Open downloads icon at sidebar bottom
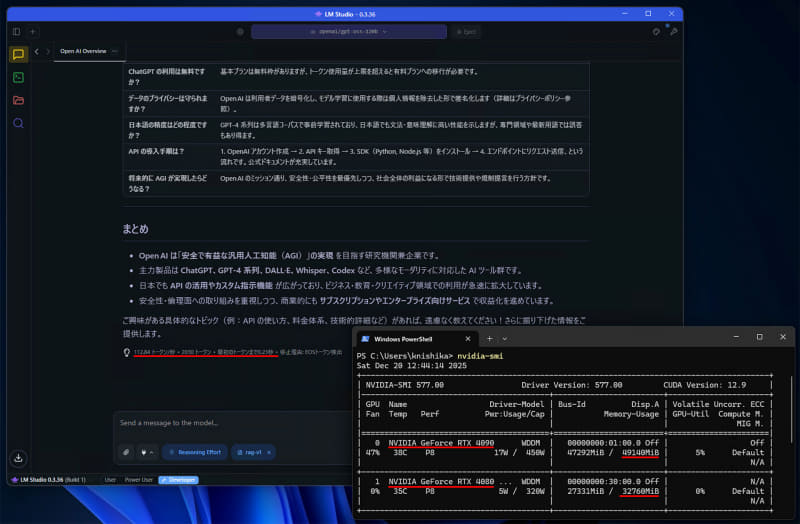This screenshot has width=800, height=524. pyautogui.click(x=18, y=458)
